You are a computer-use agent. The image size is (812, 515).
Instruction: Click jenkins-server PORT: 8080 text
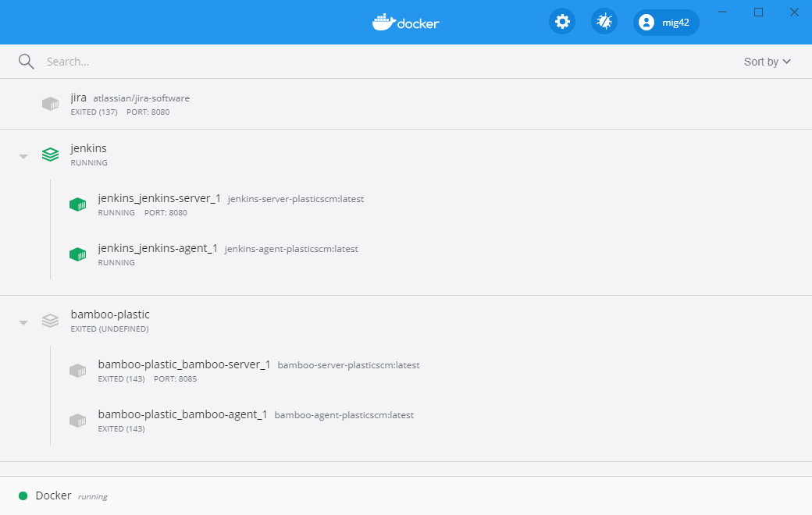point(166,213)
